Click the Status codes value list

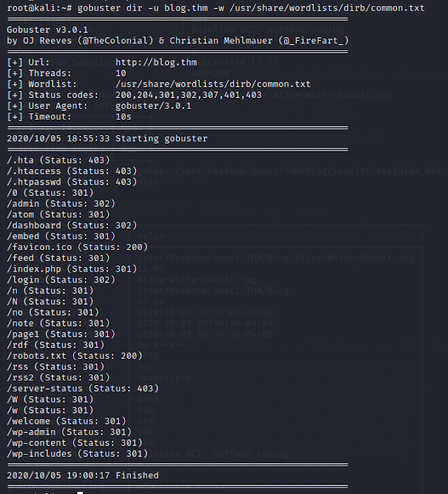point(189,95)
